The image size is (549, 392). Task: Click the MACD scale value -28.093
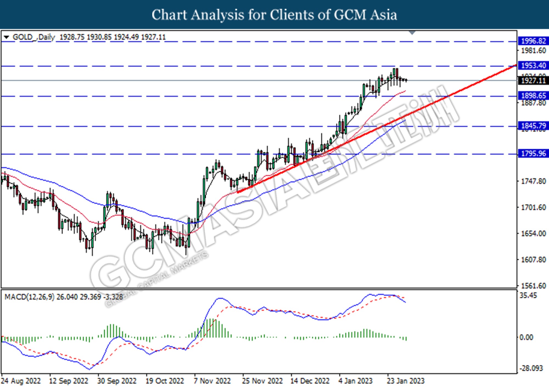[532, 368]
